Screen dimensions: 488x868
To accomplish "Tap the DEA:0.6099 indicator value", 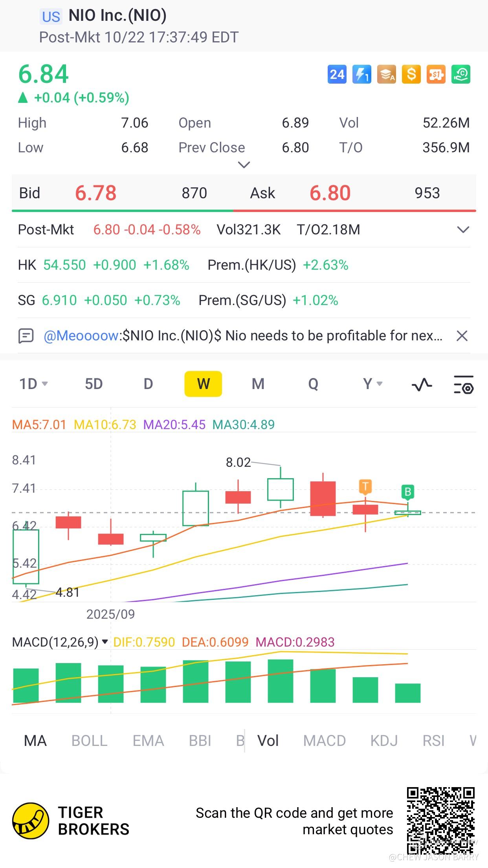I will coord(215,642).
